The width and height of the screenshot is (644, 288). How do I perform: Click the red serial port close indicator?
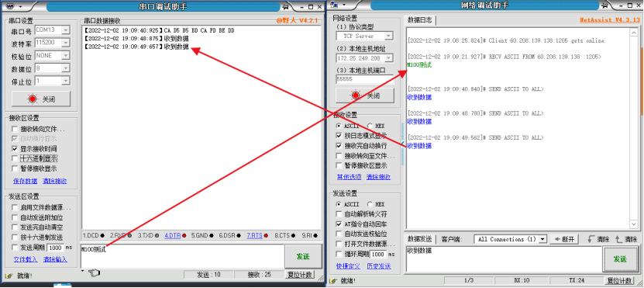tap(32, 99)
